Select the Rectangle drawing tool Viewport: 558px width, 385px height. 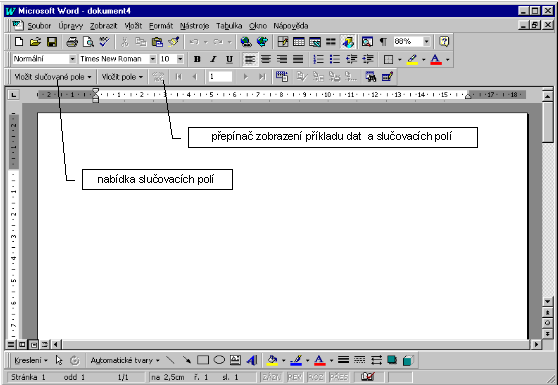[x=202, y=360]
